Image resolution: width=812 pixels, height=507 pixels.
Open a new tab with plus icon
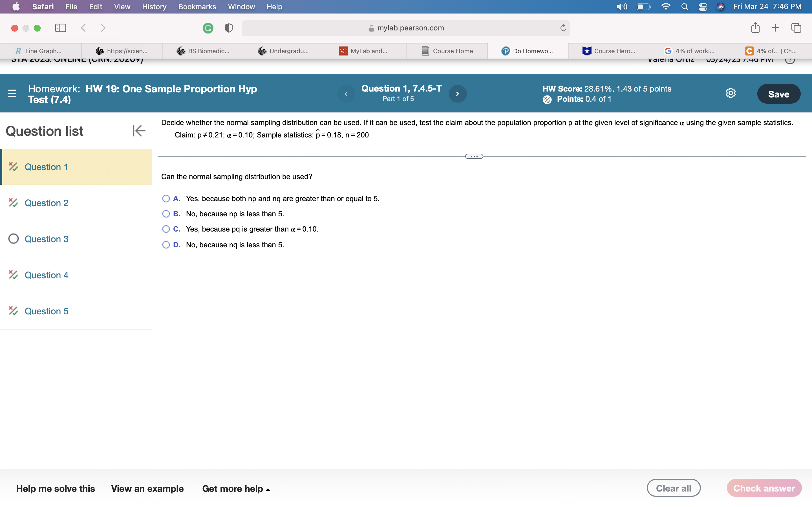[x=775, y=28]
